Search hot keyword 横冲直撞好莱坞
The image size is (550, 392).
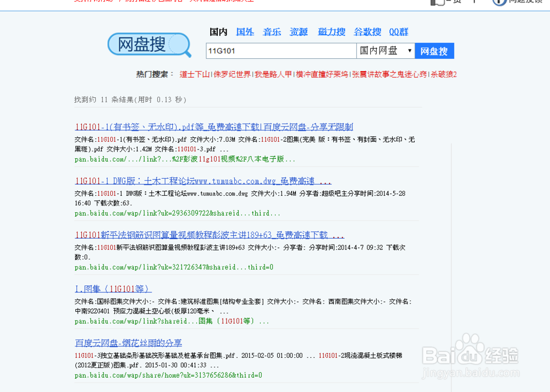[322, 74]
